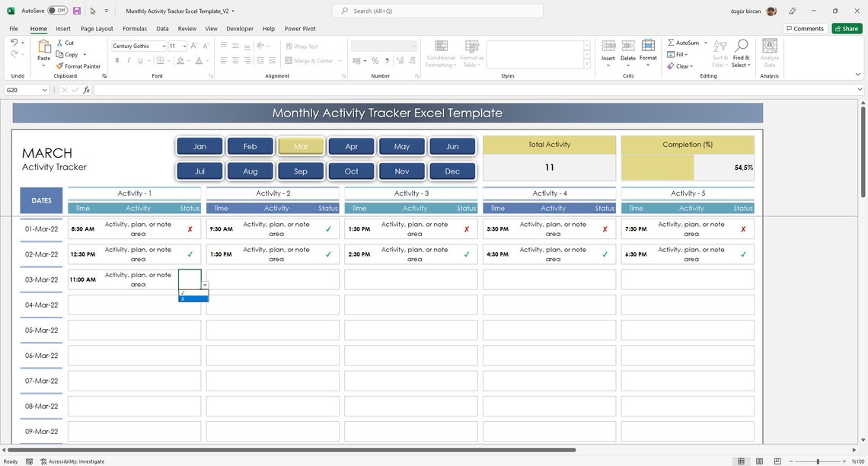Select the Format Painter tool

point(79,66)
